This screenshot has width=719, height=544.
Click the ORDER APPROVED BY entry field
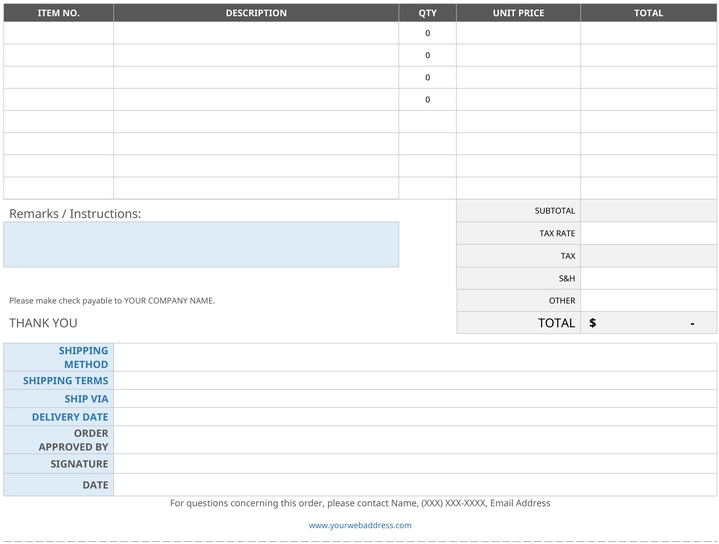415,440
